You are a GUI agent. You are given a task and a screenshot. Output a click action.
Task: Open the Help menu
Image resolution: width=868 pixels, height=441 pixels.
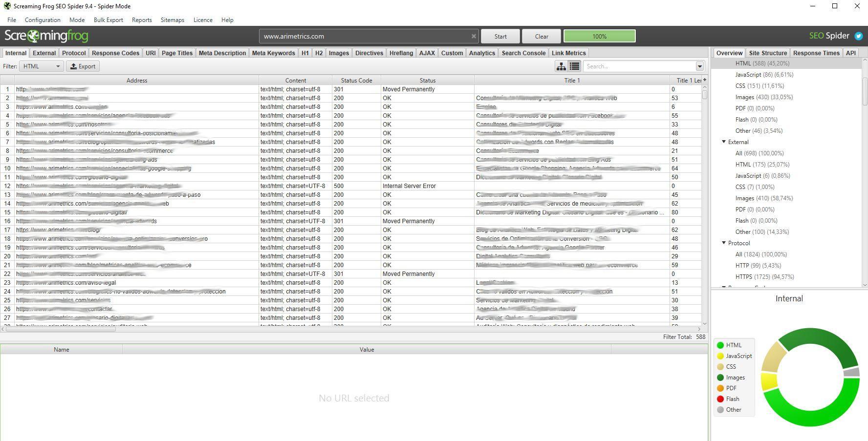227,20
